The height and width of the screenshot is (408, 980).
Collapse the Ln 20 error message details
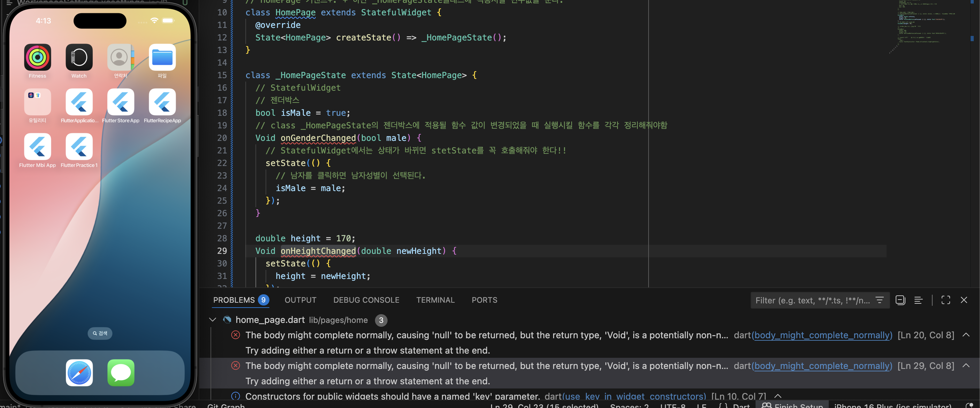click(966, 335)
